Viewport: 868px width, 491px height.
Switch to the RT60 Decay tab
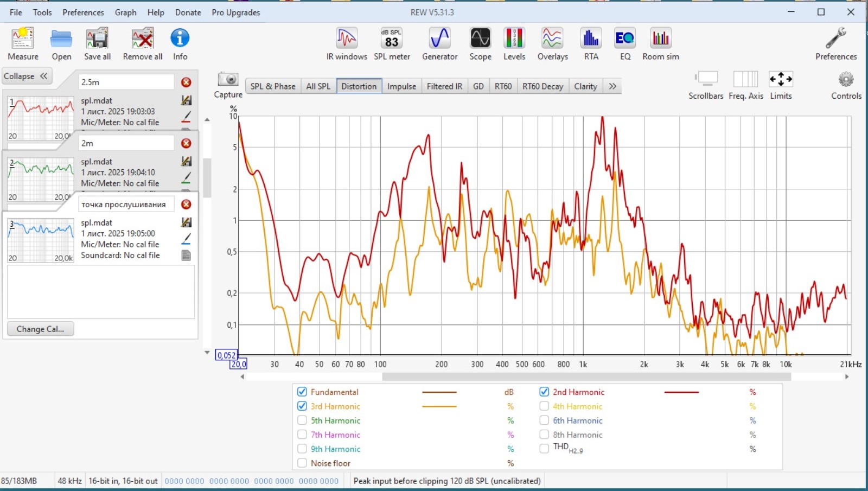(542, 86)
